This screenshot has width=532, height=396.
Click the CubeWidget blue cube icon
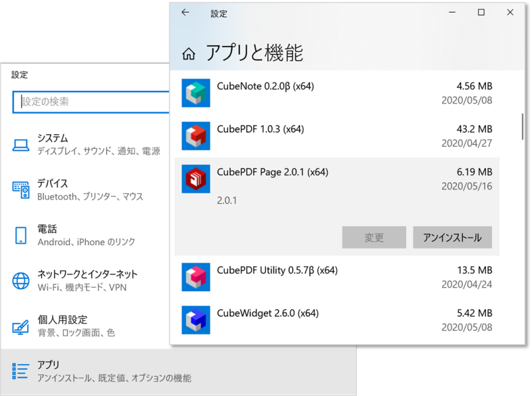pyautogui.click(x=196, y=320)
